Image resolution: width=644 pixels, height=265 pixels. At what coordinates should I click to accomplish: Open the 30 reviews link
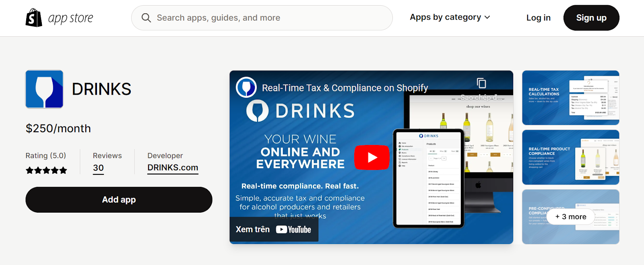click(x=99, y=168)
